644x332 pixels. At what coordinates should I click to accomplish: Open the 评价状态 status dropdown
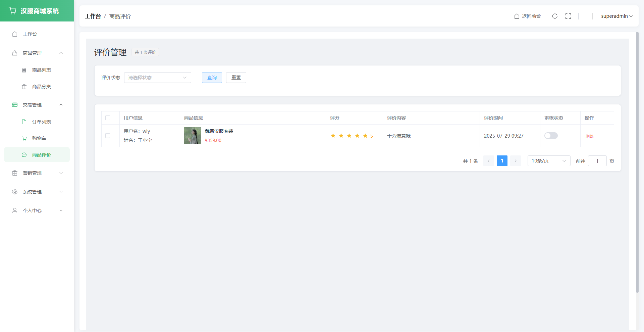tap(157, 78)
